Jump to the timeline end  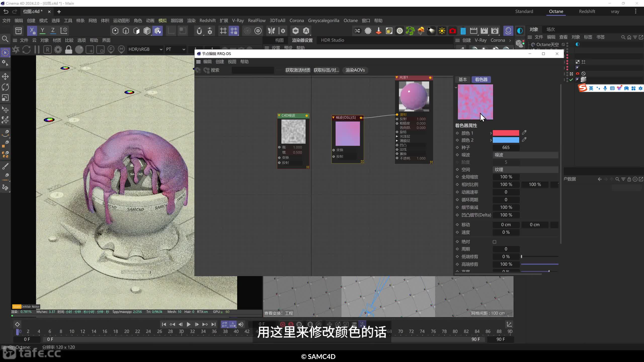pyautogui.click(x=213, y=324)
